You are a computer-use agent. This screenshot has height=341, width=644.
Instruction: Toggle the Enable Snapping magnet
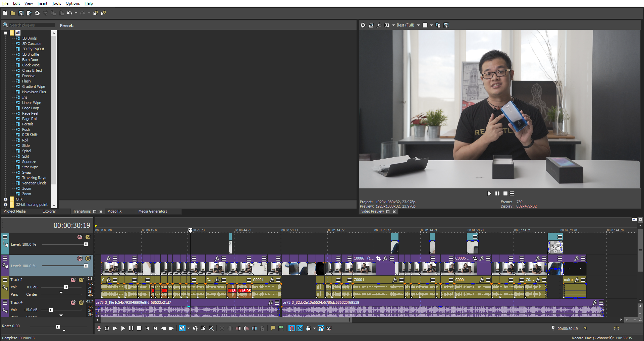point(291,328)
